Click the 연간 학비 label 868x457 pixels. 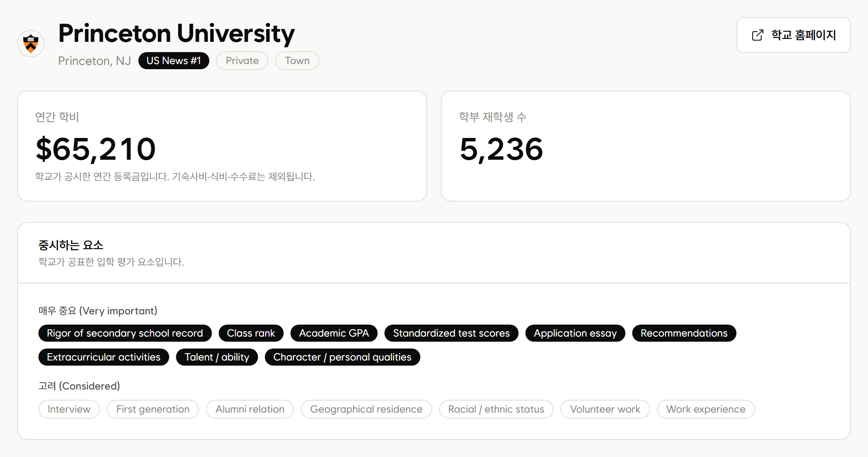pyautogui.click(x=57, y=117)
